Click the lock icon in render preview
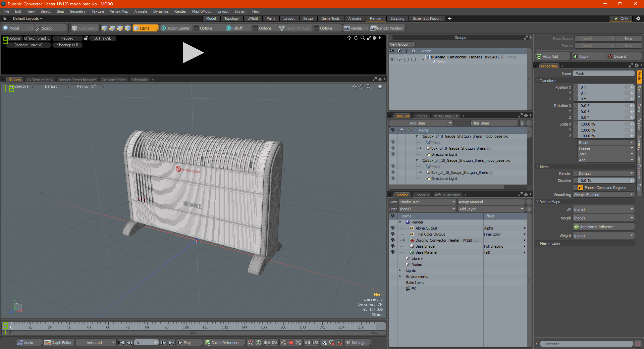 tap(86, 38)
